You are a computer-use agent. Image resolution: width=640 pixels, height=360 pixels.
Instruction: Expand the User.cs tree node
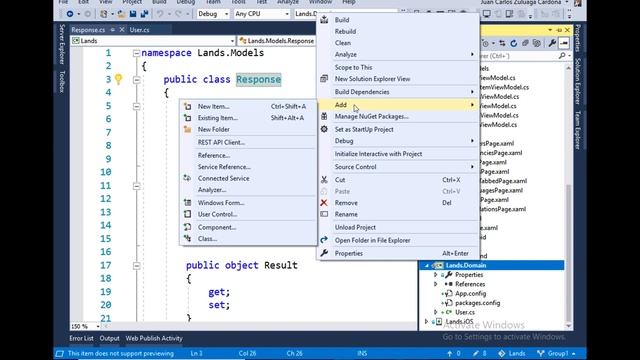(436, 312)
